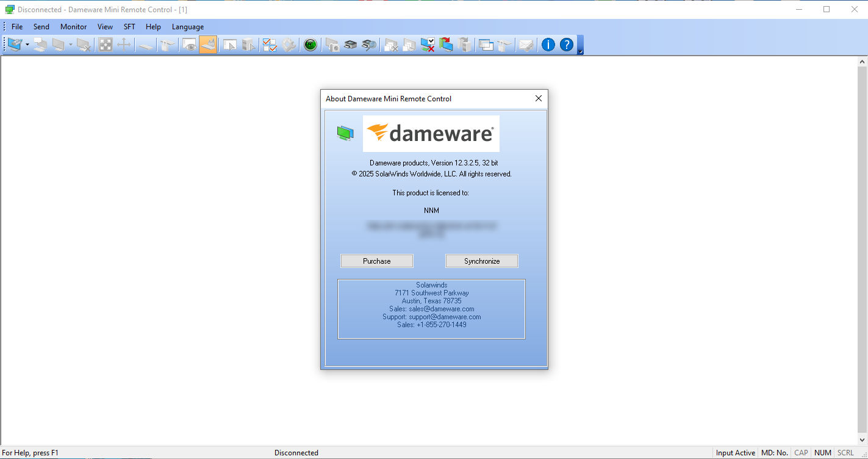Open the Language menu

[188, 27]
